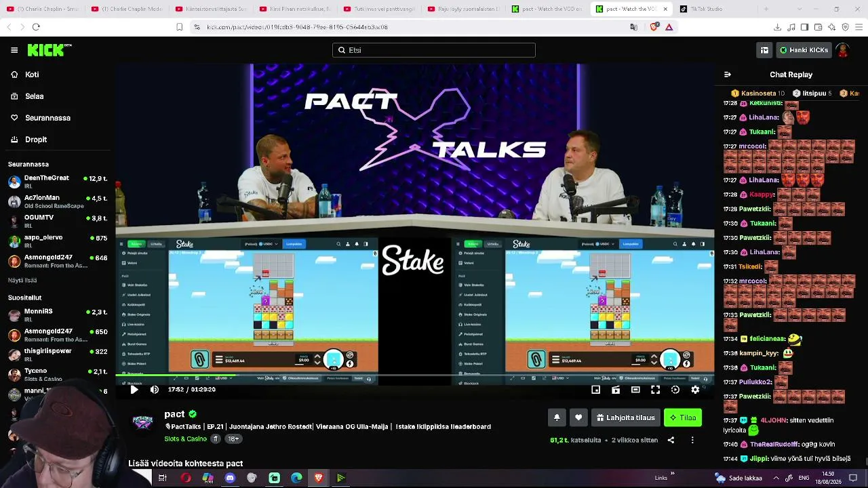Show hidden system tray icons
The image size is (868, 488).
(776, 478)
